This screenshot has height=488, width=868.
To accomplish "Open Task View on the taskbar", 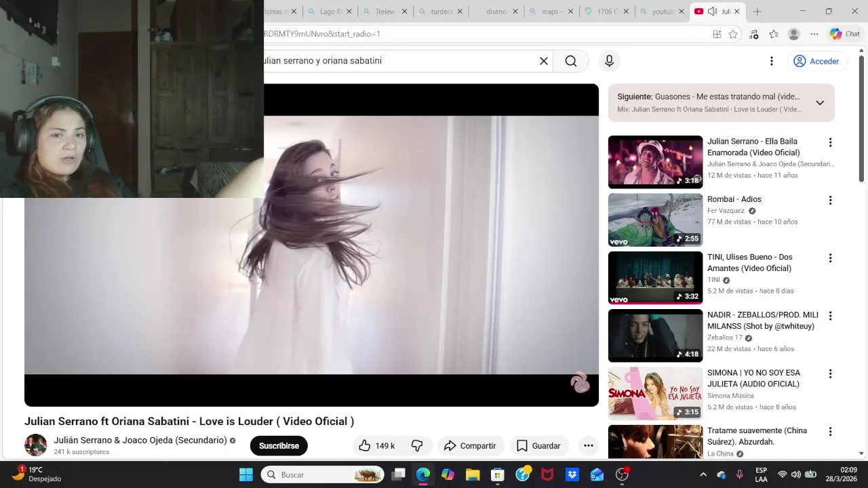I will point(398,474).
